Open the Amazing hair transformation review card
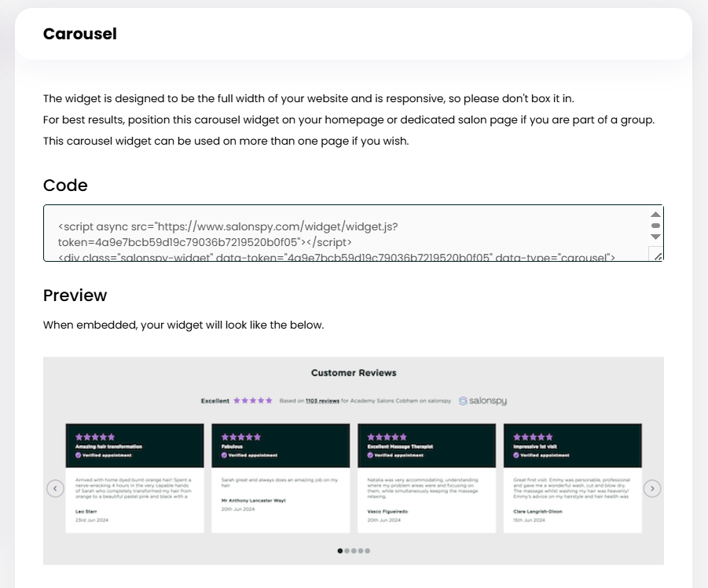 click(x=134, y=480)
